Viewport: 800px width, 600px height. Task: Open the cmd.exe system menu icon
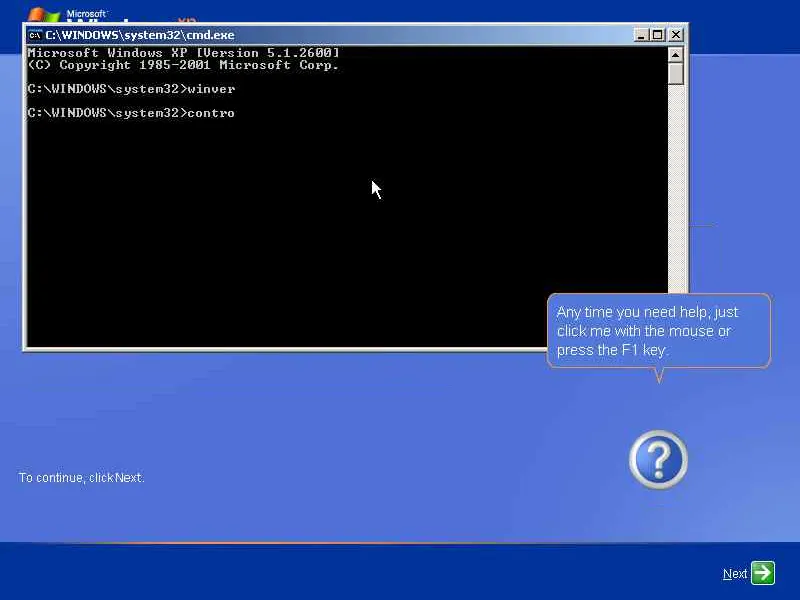click(35, 35)
